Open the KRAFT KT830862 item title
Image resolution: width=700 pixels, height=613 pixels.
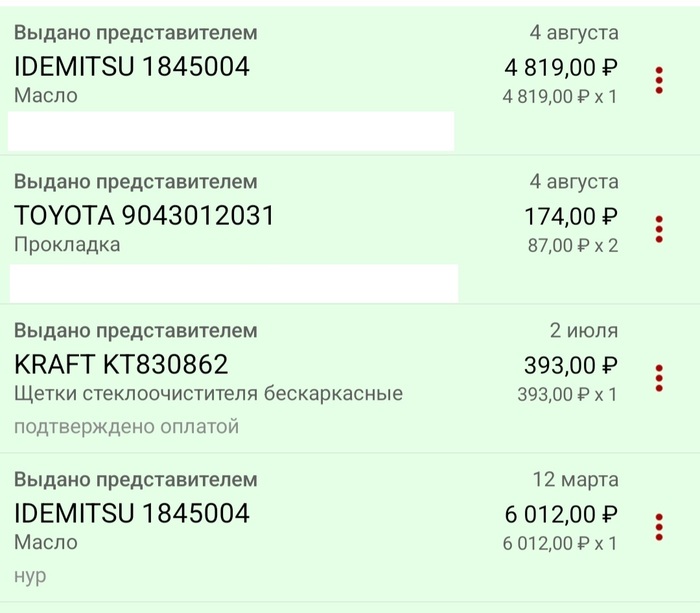coord(121,364)
